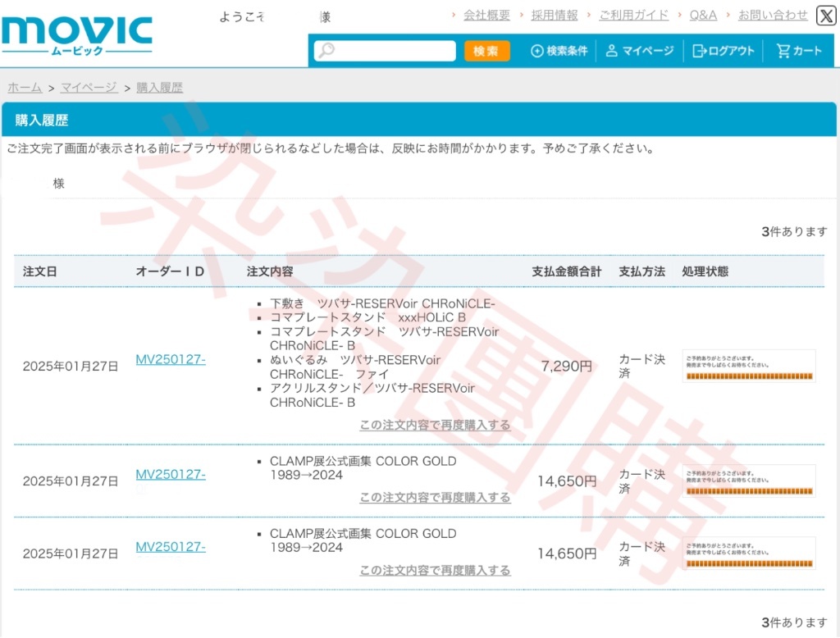Open the X (Twitter) icon link
This screenshot has height=638, width=840.
click(825, 16)
